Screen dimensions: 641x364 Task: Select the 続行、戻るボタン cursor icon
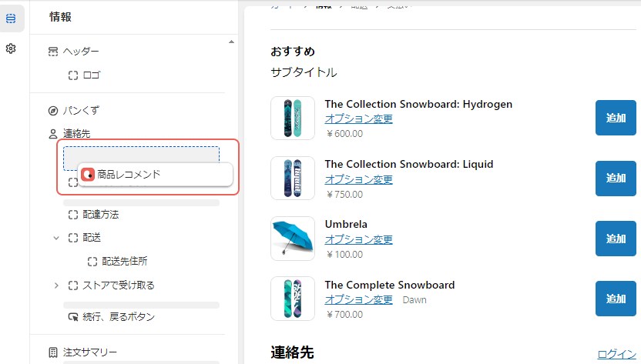tap(72, 317)
